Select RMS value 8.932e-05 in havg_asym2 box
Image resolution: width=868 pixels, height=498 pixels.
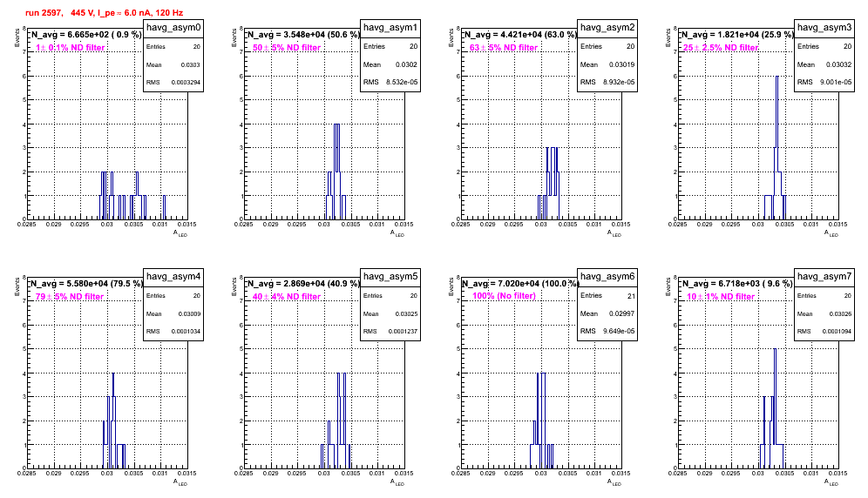619,83
